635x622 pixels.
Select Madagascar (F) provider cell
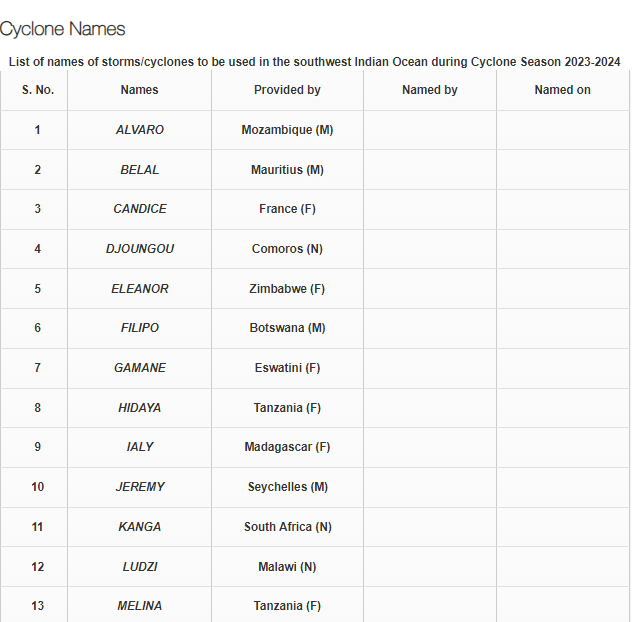point(287,447)
